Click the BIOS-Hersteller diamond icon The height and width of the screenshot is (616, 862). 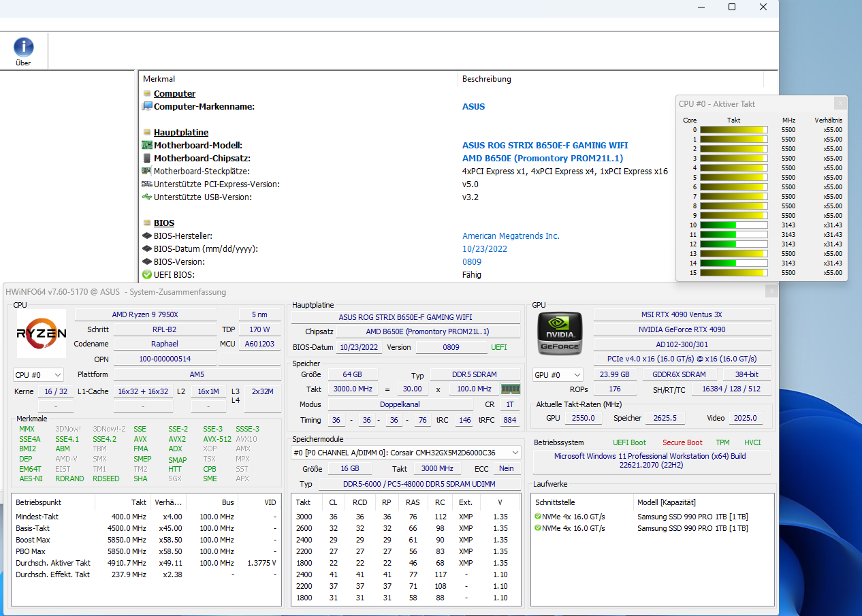[146, 236]
